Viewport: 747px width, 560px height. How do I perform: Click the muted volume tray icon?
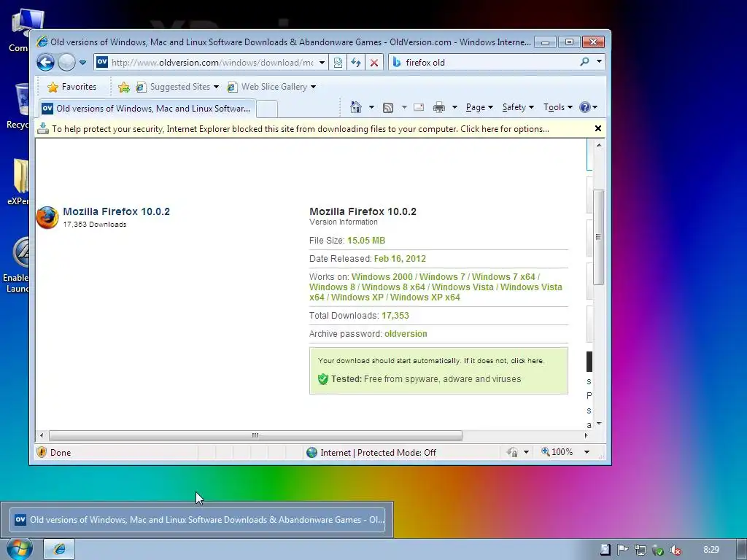(x=675, y=550)
